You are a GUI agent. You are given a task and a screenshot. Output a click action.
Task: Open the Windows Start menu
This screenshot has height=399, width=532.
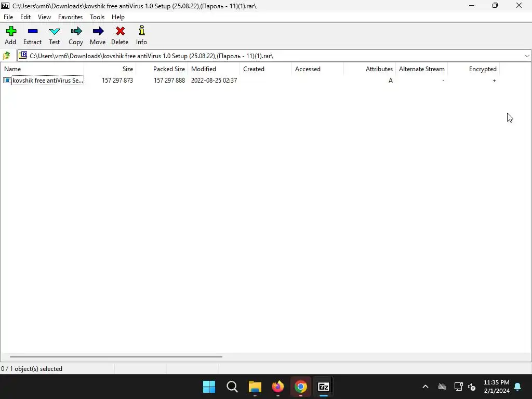tap(209, 387)
